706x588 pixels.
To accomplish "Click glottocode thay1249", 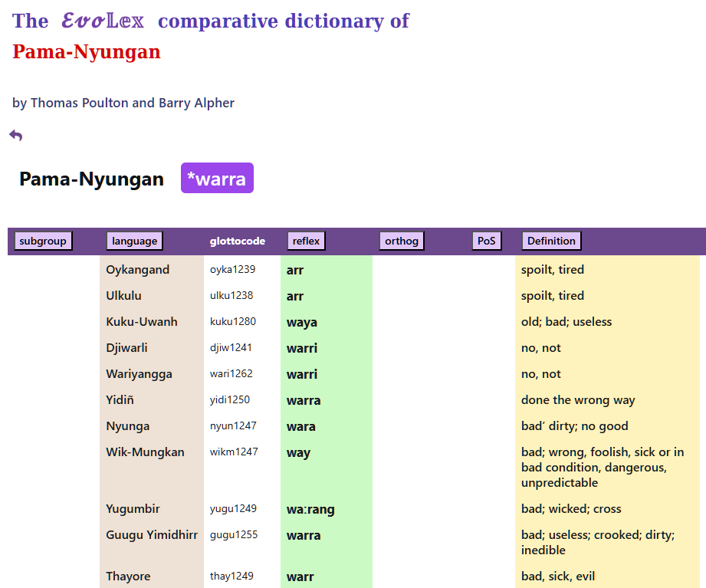I will 232,577.
